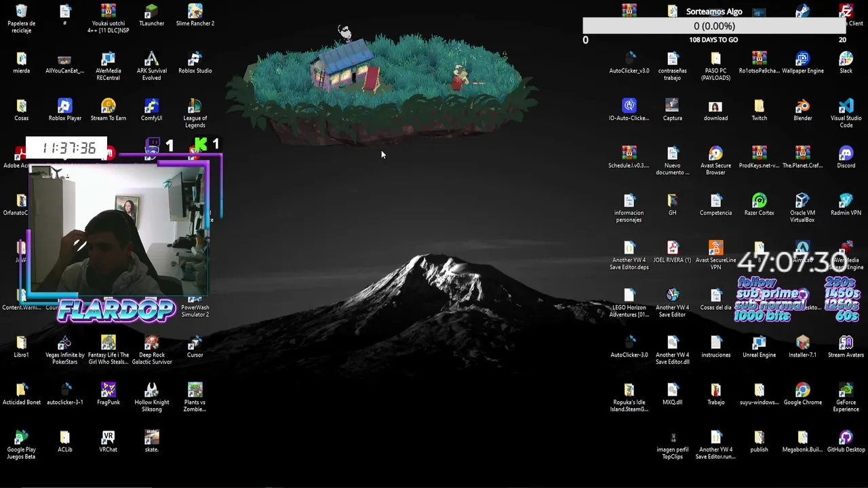The height and width of the screenshot is (488, 868).
Task: Select Plants vs Zombies icon
Action: [x=195, y=391]
